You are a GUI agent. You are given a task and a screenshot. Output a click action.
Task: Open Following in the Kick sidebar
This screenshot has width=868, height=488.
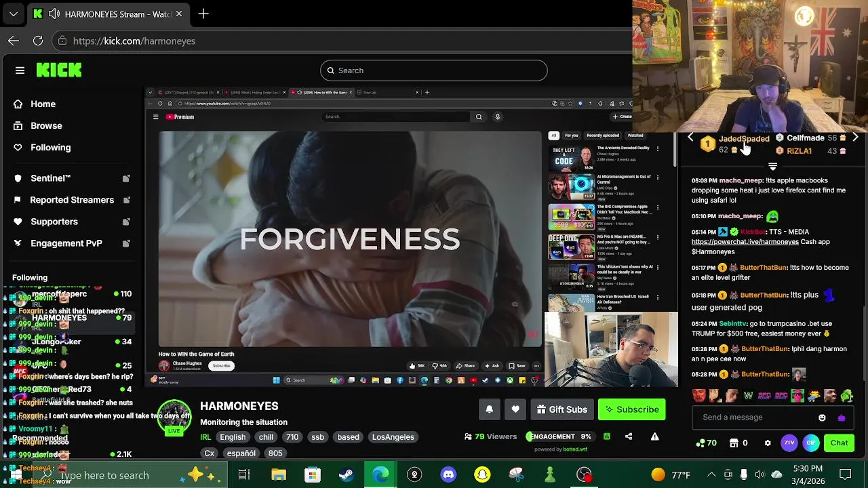tap(50, 147)
